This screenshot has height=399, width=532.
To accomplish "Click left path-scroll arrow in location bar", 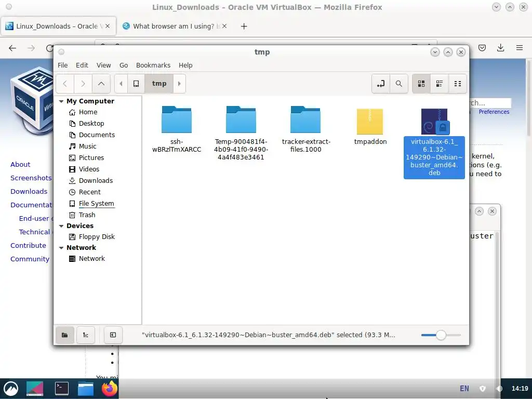I will [x=121, y=84].
